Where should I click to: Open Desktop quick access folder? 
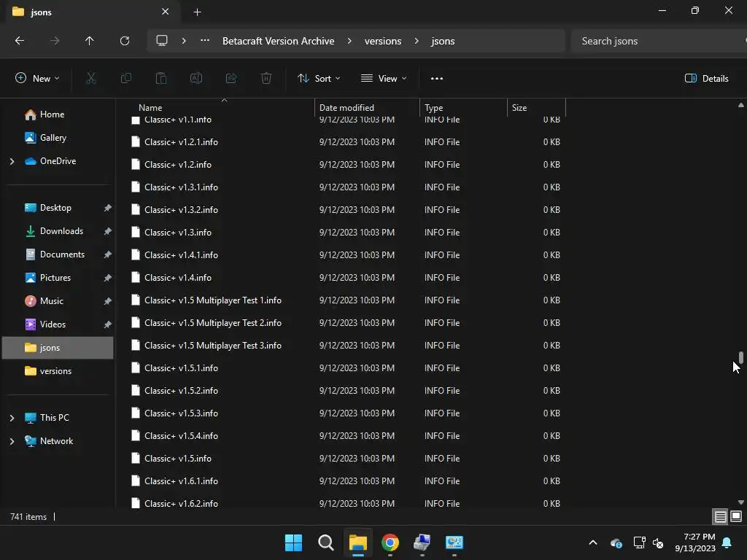[58, 208]
